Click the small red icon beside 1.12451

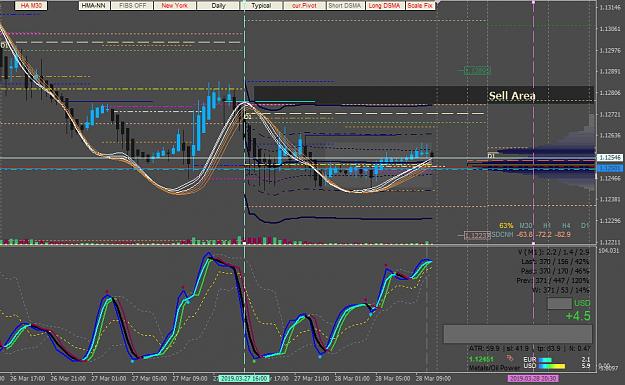509,358
